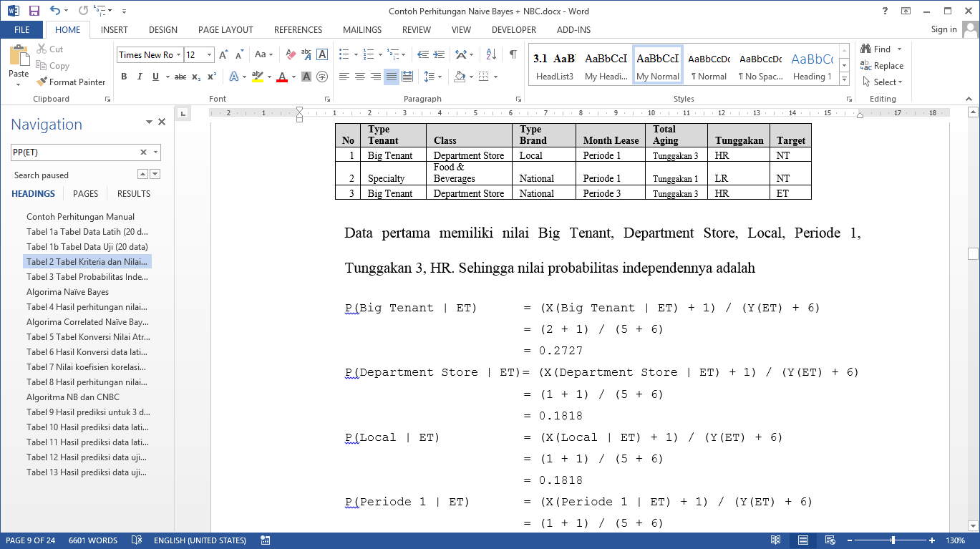980x549 pixels.
Task: Go to heading Algorima Naïve Bayes
Action: coord(67,292)
